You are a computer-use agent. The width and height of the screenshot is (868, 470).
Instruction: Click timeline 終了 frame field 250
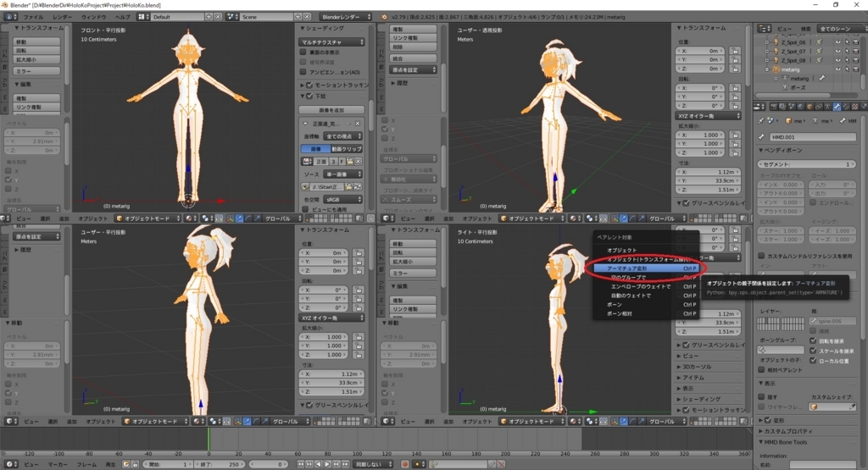(218, 464)
